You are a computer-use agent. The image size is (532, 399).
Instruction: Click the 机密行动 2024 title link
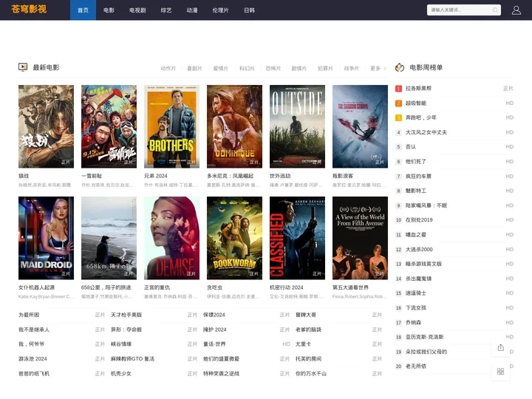(287, 287)
